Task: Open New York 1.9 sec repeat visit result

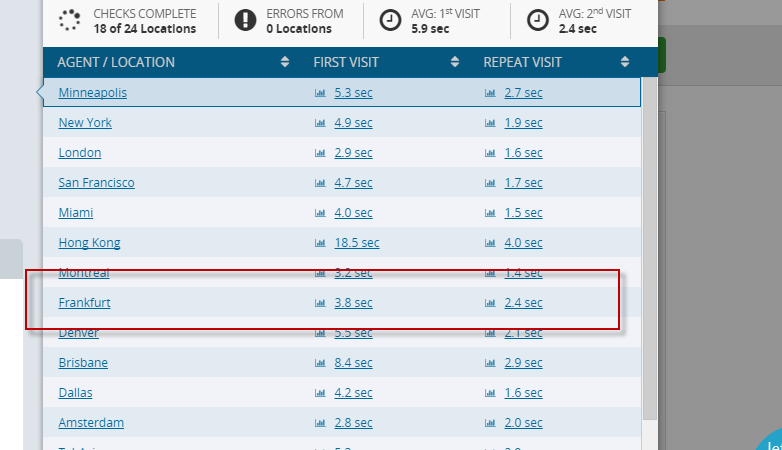Action: [x=523, y=123]
